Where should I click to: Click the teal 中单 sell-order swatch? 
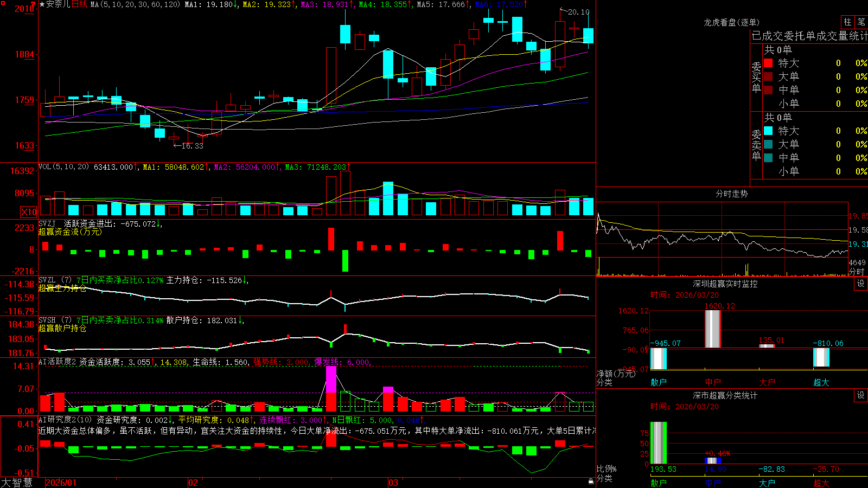tap(768, 158)
